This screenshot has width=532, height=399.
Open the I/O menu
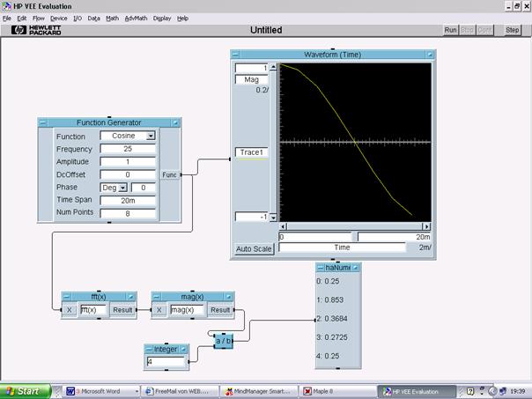pos(78,18)
